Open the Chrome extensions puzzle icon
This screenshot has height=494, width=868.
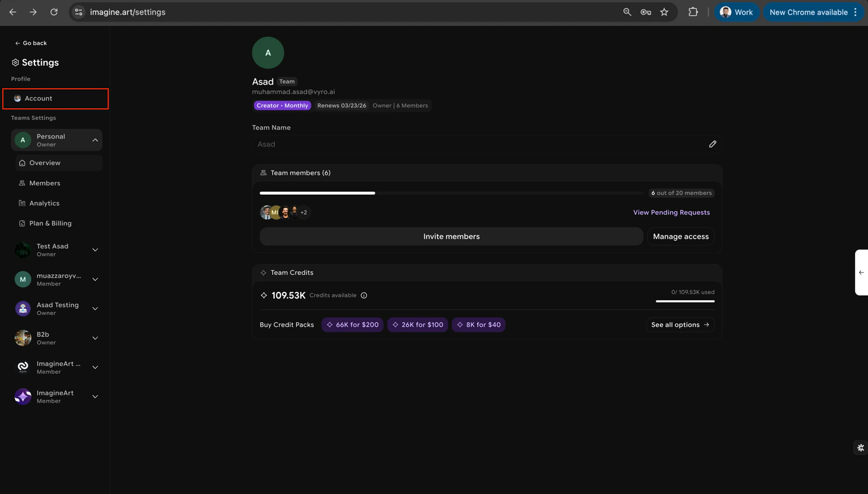click(693, 12)
